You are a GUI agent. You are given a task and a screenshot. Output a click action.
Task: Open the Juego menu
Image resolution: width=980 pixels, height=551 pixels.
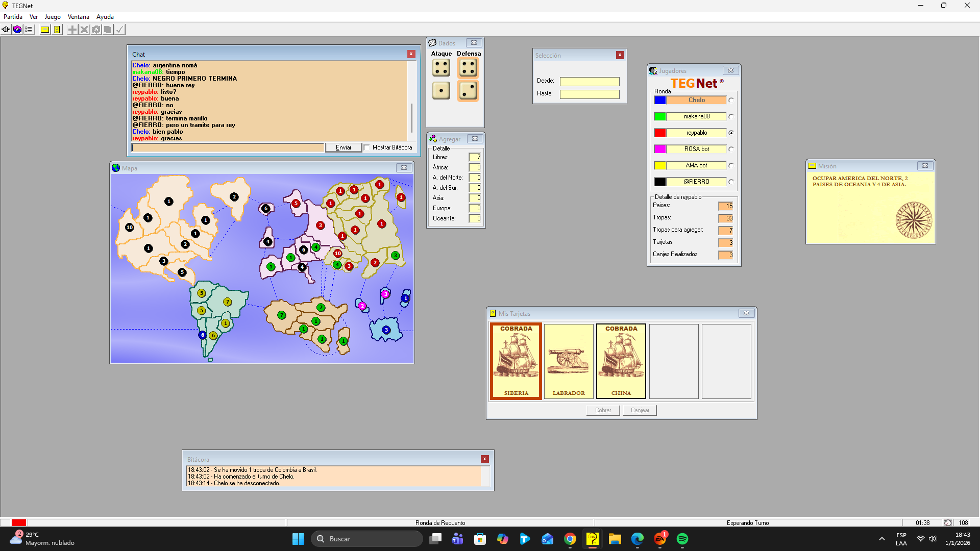[x=52, y=17]
